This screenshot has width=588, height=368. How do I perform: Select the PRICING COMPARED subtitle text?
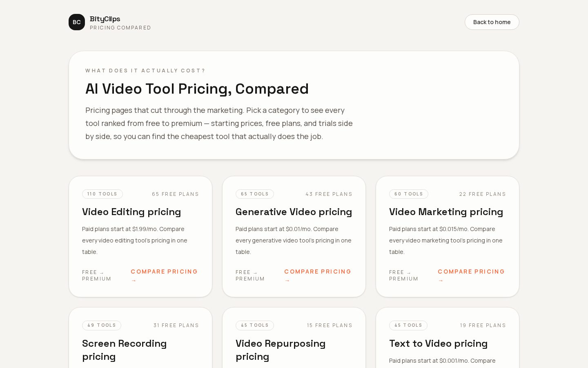pyautogui.click(x=120, y=28)
